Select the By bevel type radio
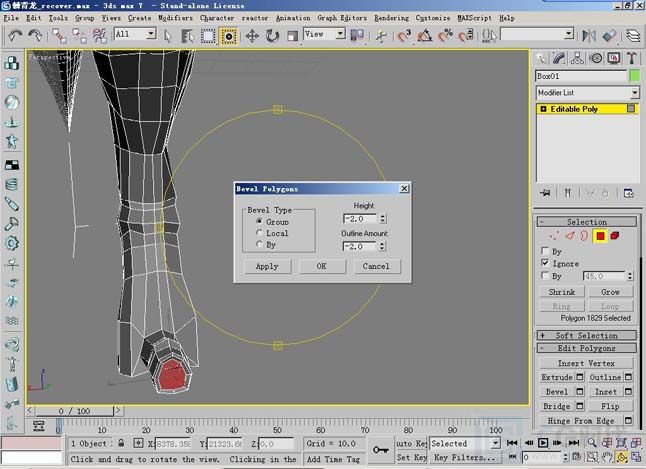The height and width of the screenshot is (469, 646). [x=259, y=244]
